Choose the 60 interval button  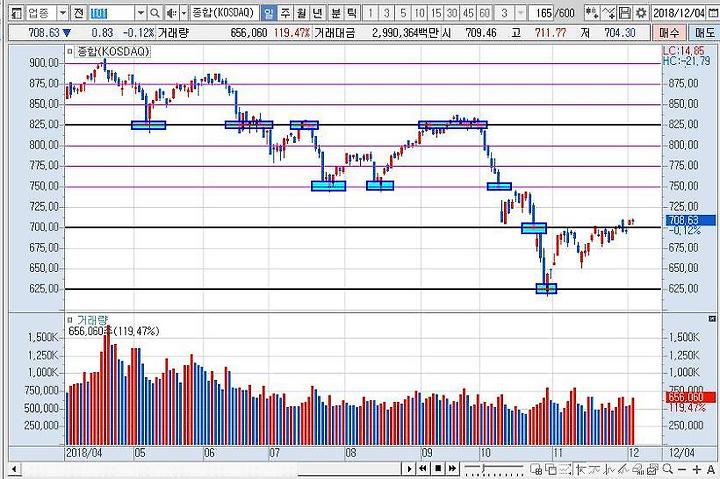(485, 13)
